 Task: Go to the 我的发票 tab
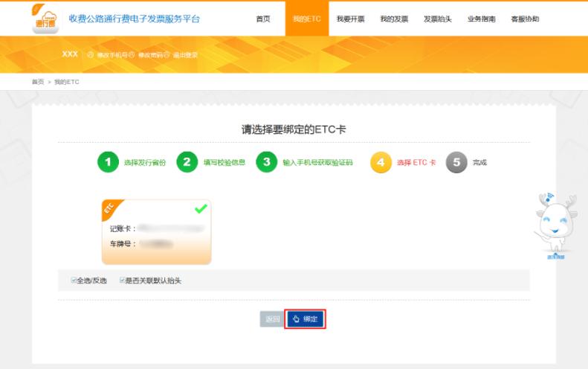pos(394,19)
